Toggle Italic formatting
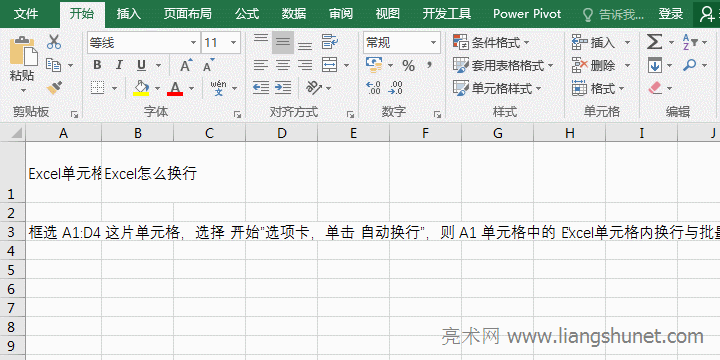Screen dimensions: 720x360 click(119, 65)
